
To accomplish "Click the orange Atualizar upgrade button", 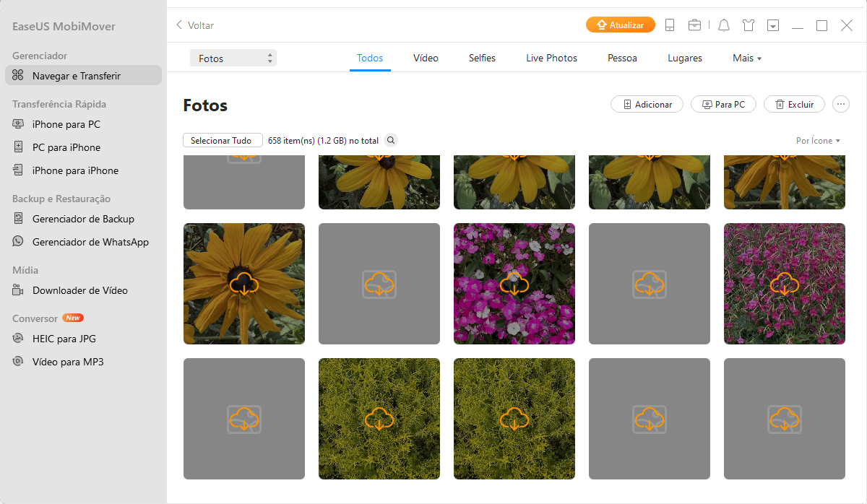I will pos(620,25).
